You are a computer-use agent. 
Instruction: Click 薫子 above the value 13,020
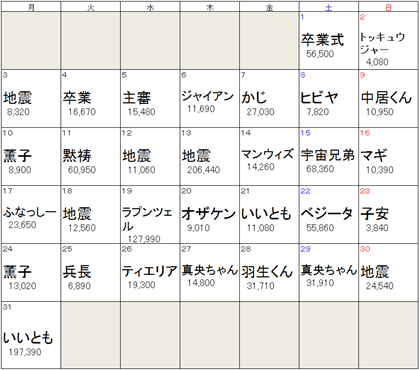coord(18,272)
